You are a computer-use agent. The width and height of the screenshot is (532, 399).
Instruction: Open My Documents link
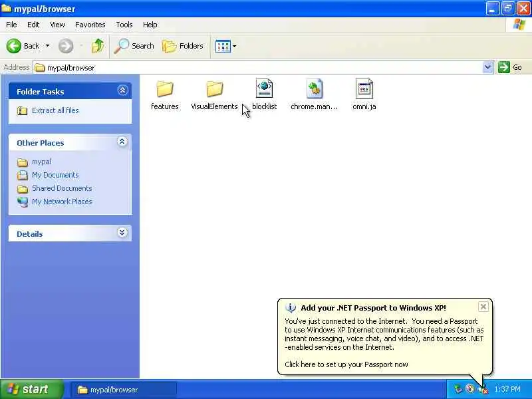55,175
